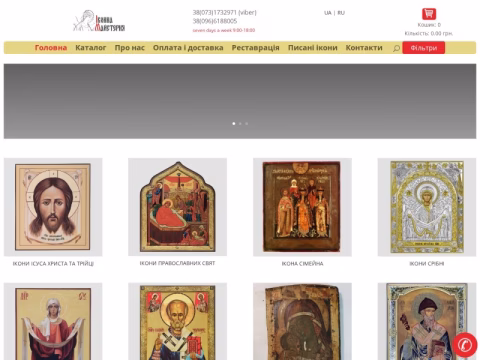Open the Каталог menu item
This screenshot has height=360, width=480.
coord(91,48)
